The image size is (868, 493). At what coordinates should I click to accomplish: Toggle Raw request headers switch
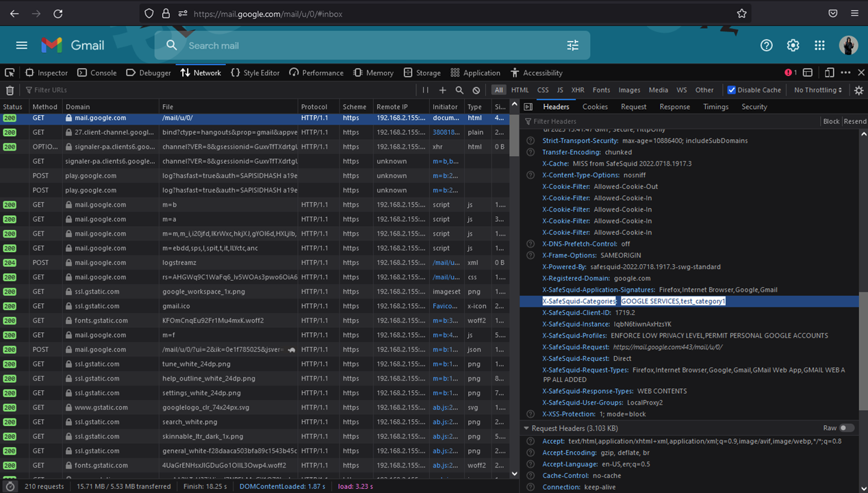pos(847,428)
